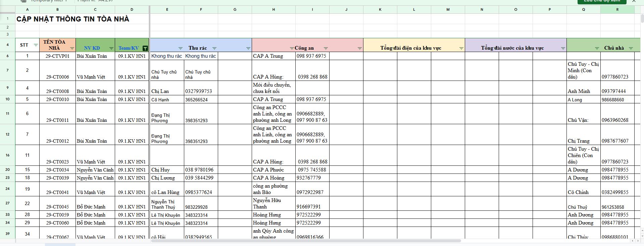
Task: Click the green save filter view button
Action: point(602,1)
